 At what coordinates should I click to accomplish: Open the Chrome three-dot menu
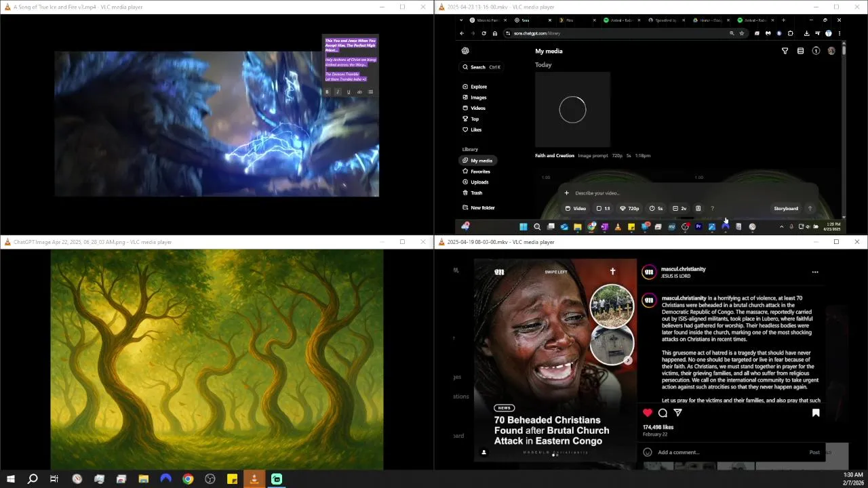point(840,33)
